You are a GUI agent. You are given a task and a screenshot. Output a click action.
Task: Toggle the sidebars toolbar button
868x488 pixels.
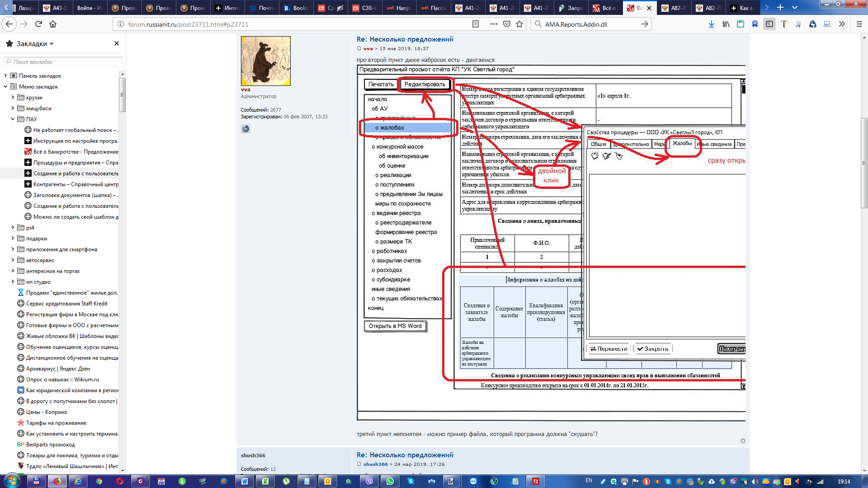click(769, 24)
